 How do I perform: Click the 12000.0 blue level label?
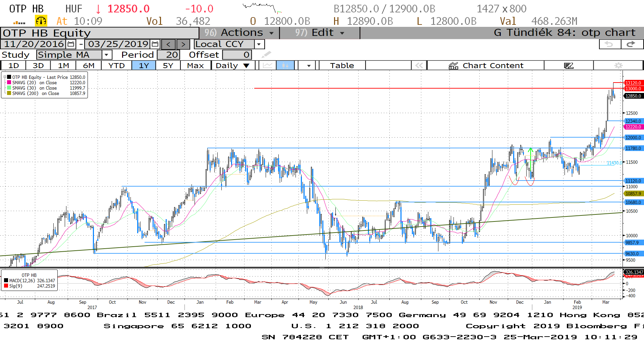(633, 138)
